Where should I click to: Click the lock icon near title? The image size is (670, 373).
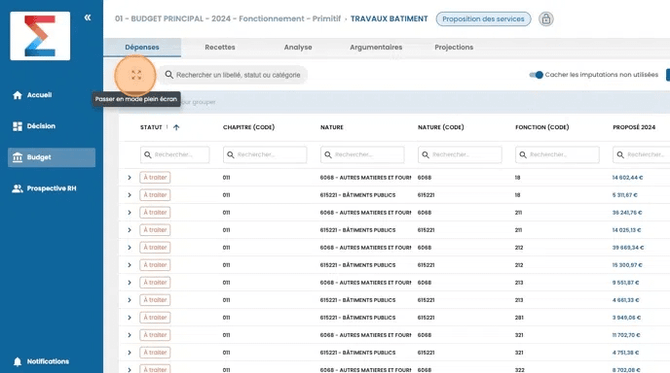tap(546, 19)
